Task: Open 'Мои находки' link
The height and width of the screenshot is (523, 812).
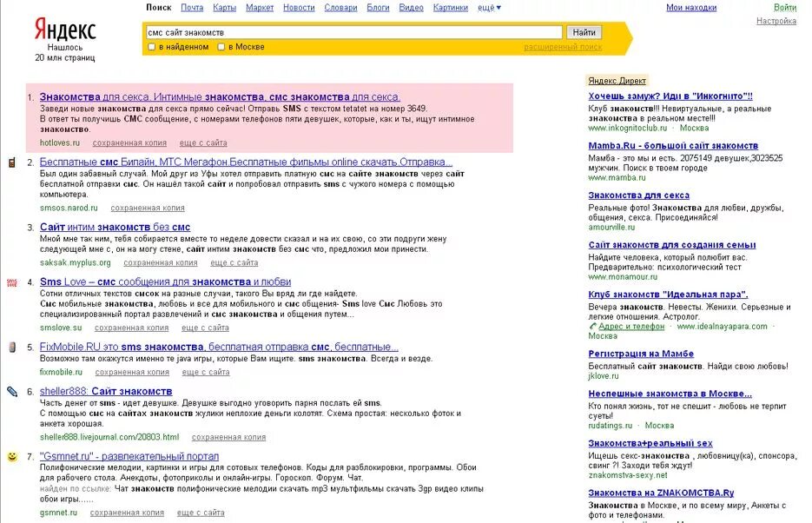Action: click(691, 8)
